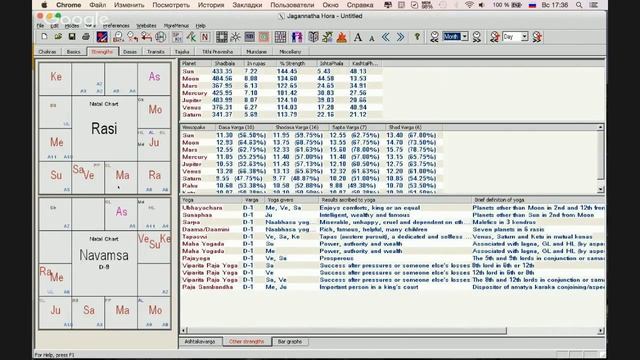Select the Raja Sambandha yoga row
Viewport: 640px width, 360px height.
393,287
